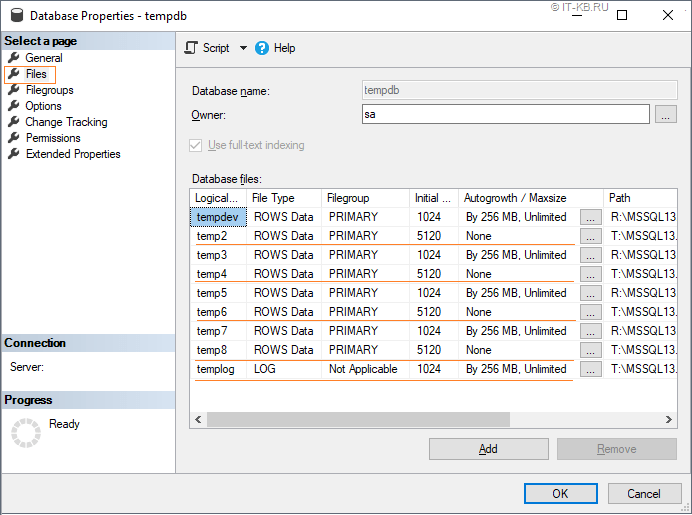This screenshot has height=515, width=692.
Task: Click the horizontal scrollbar of file grid
Action: 350,419
